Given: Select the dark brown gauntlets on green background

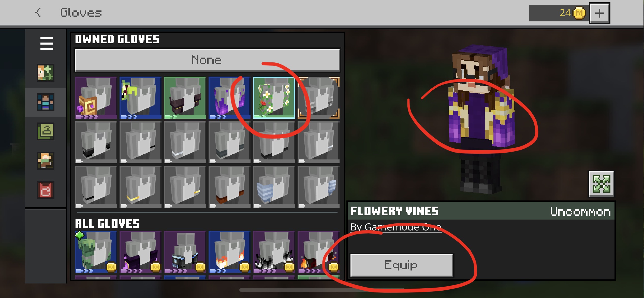Looking at the screenshot, I should [185, 98].
